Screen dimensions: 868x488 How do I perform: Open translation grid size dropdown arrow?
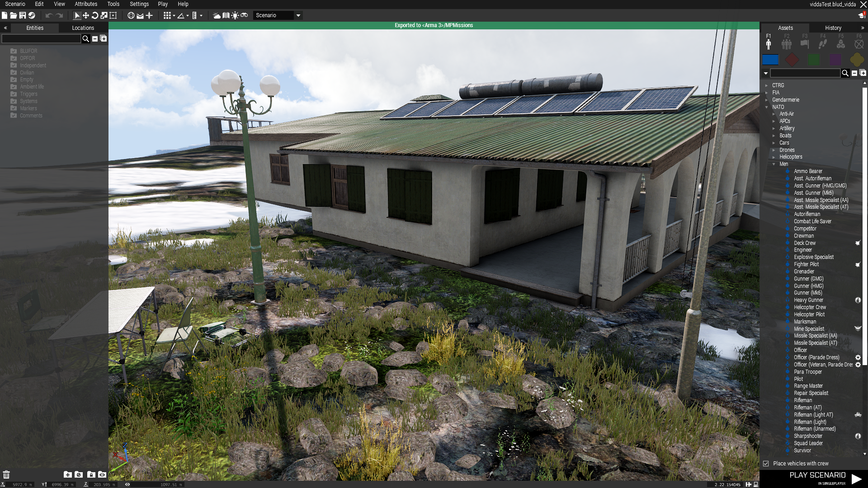[x=174, y=16]
